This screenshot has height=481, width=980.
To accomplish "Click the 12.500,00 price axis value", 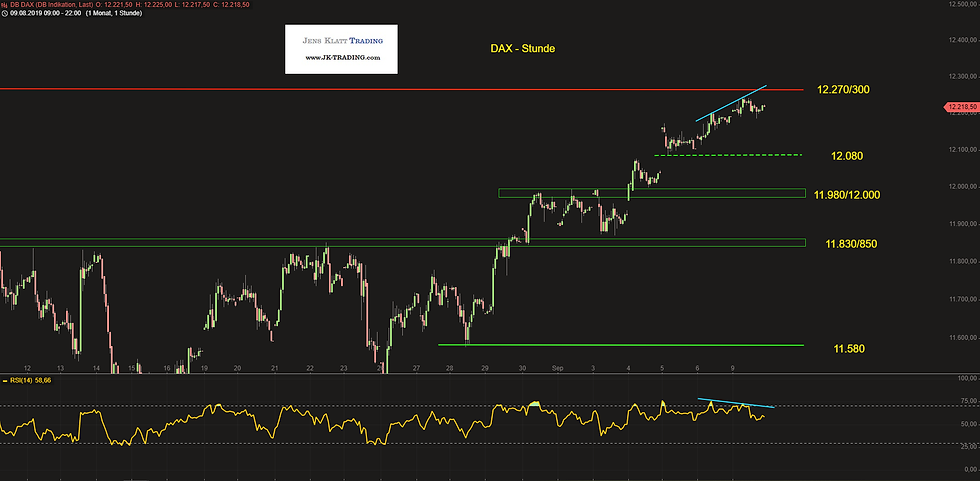I will tap(962, 4).
